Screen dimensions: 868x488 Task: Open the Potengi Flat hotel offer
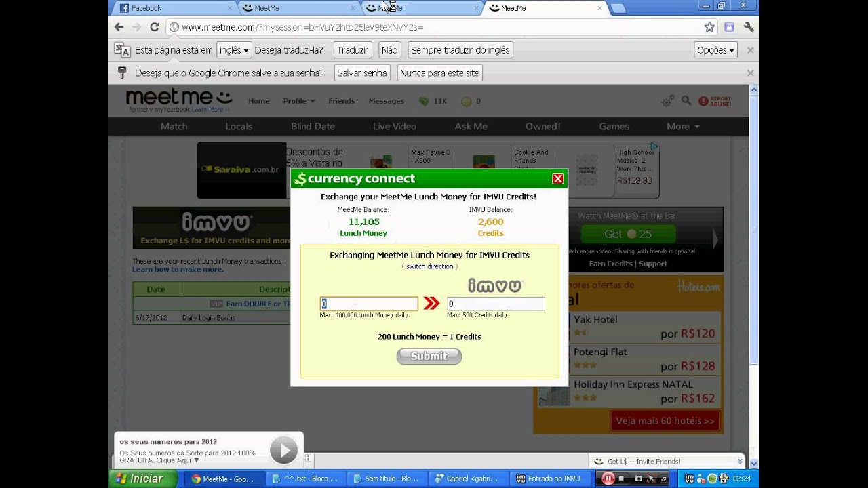coord(627,359)
